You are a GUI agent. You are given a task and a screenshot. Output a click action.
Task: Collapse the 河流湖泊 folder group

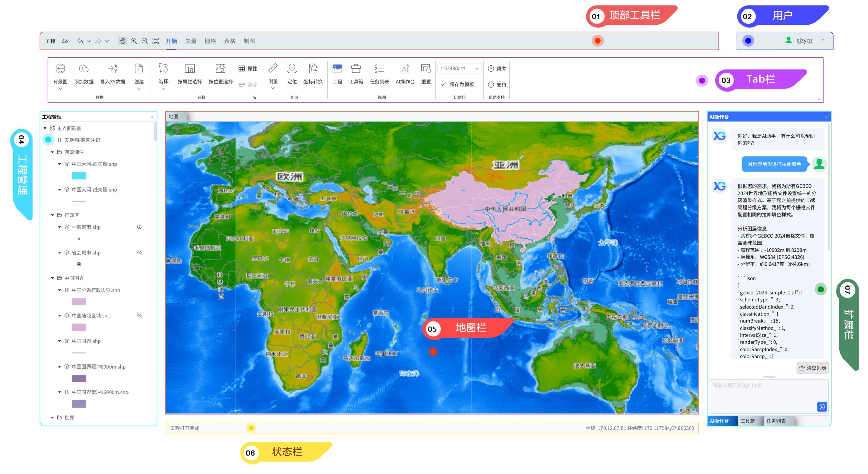pyautogui.click(x=52, y=152)
